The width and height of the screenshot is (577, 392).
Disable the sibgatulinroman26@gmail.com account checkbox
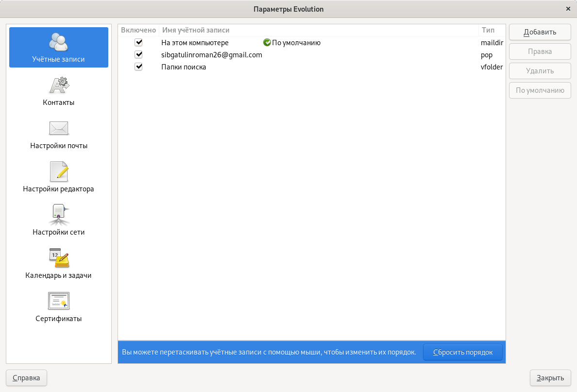pyautogui.click(x=139, y=54)
